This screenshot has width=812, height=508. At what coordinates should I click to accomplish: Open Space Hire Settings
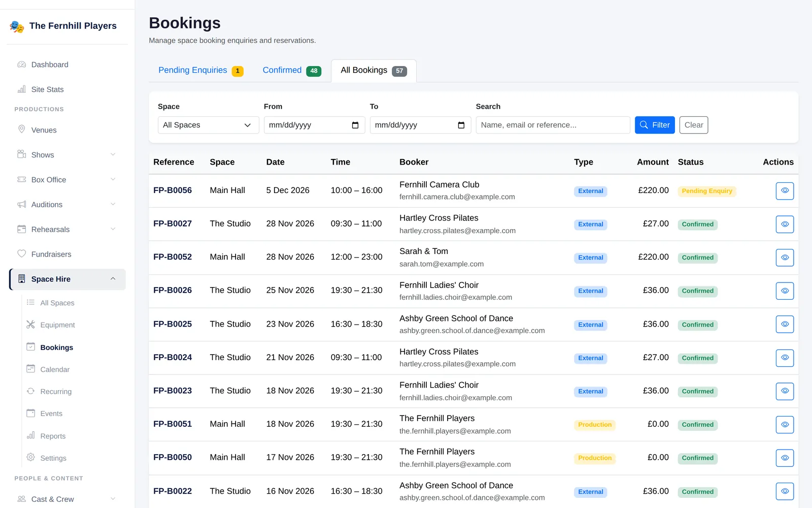pyautogui.click(x=74, y=458)
